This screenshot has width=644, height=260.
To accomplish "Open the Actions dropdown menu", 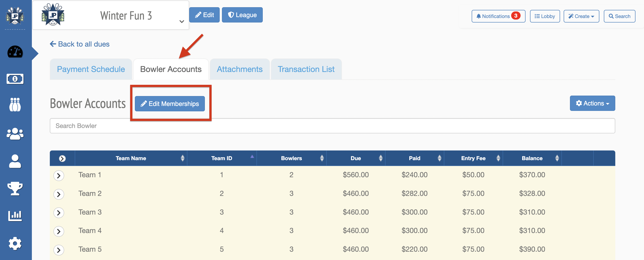I will (592, 103).
